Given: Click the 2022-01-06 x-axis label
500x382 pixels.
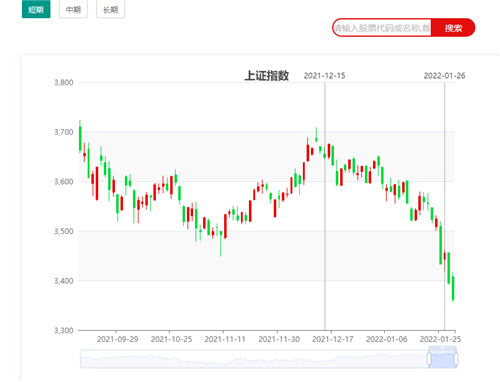Looking at the screenshot, I should (x=387, y=339).
